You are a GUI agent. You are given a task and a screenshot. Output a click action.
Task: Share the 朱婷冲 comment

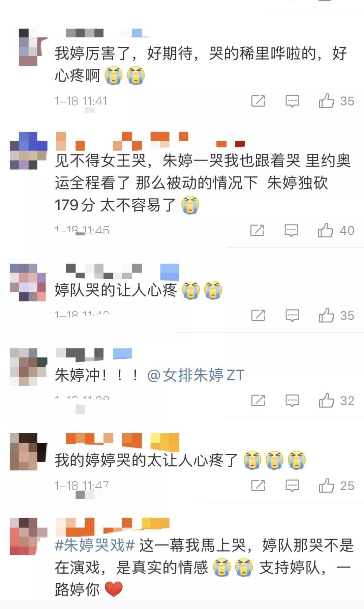[x=258, y=400]
